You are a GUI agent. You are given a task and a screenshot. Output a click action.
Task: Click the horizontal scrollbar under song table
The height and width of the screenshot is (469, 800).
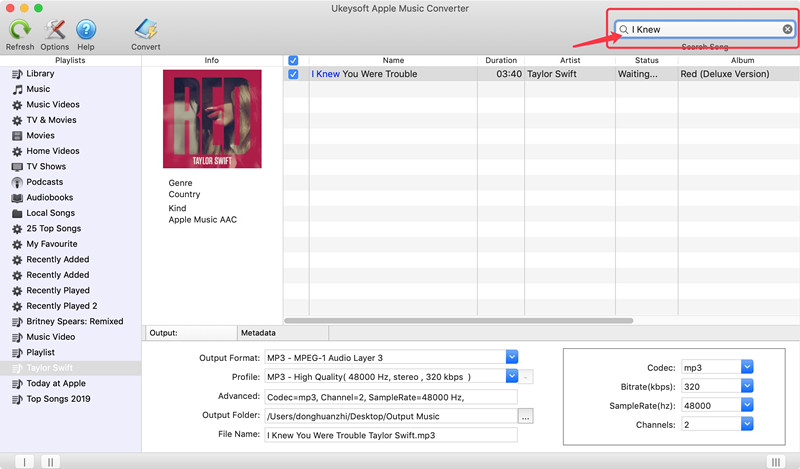point(458,321)
